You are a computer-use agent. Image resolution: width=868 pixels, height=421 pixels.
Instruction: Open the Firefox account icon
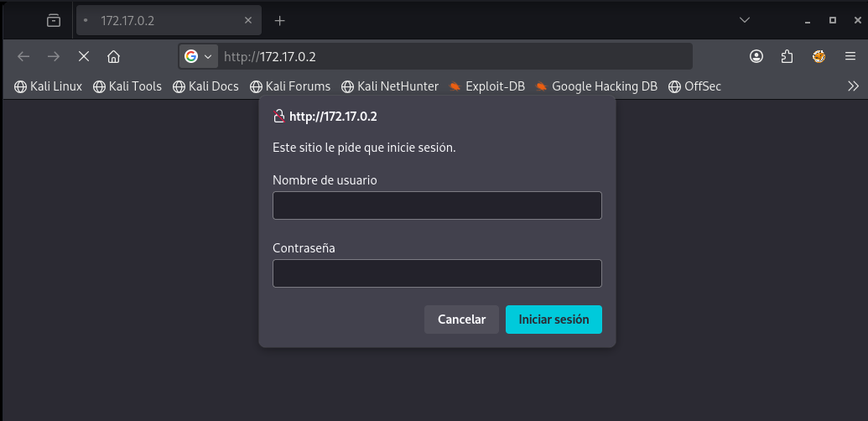(756, 56)
